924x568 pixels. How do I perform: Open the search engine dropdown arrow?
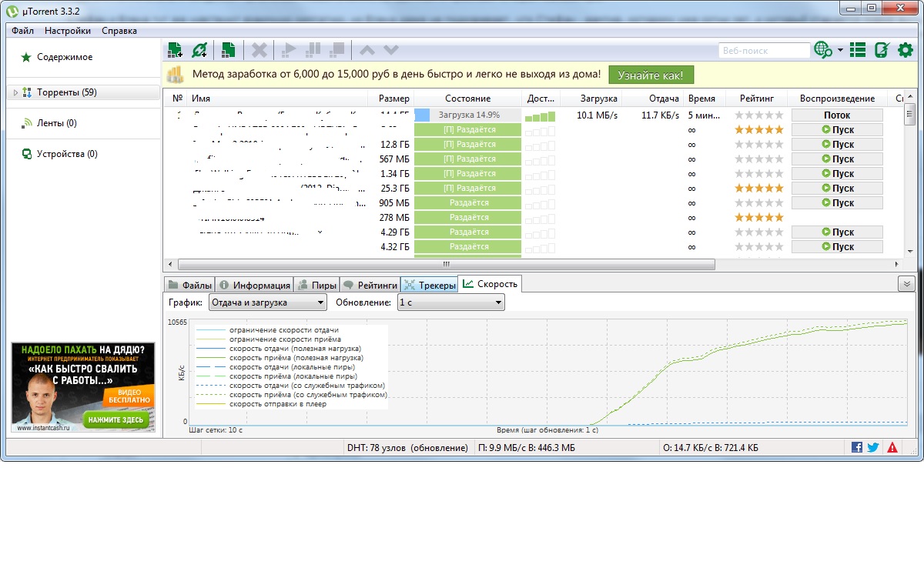[840, 51]
